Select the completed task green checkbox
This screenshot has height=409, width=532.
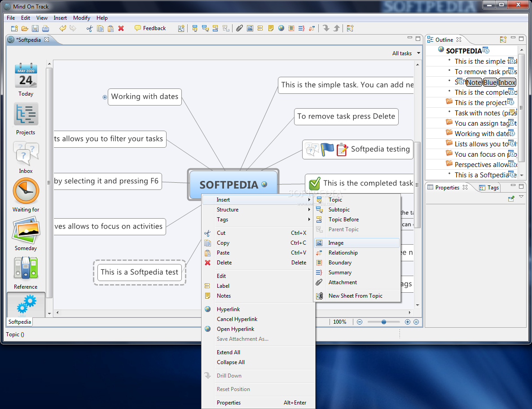[315, 184]
